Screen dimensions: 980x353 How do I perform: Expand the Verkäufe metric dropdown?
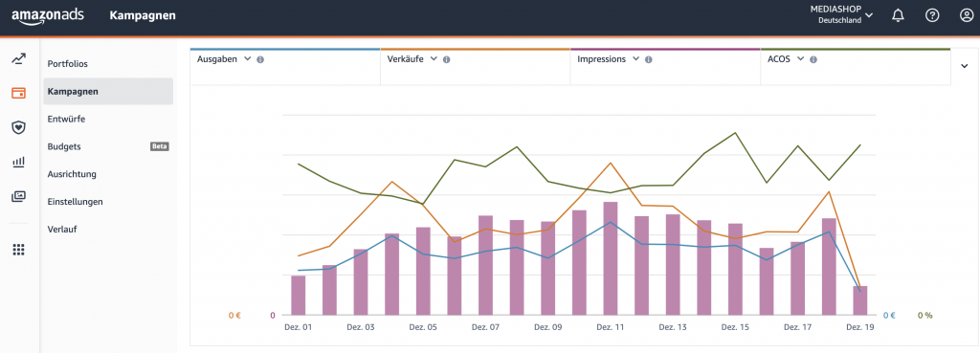point(434,58)
